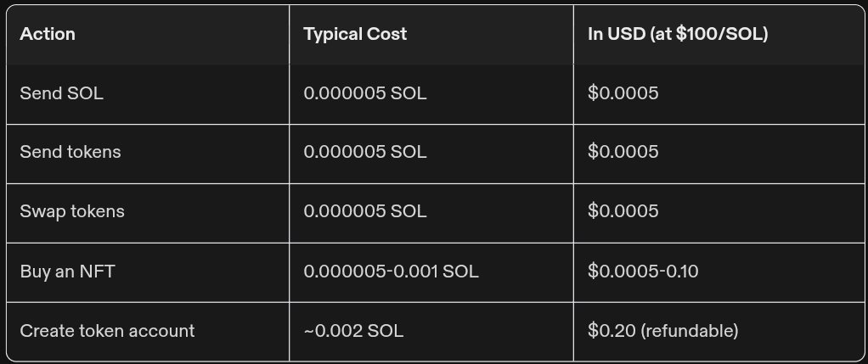Click the Typical Cost column header
The image size is (868, 364).
(x=355, y=35)
